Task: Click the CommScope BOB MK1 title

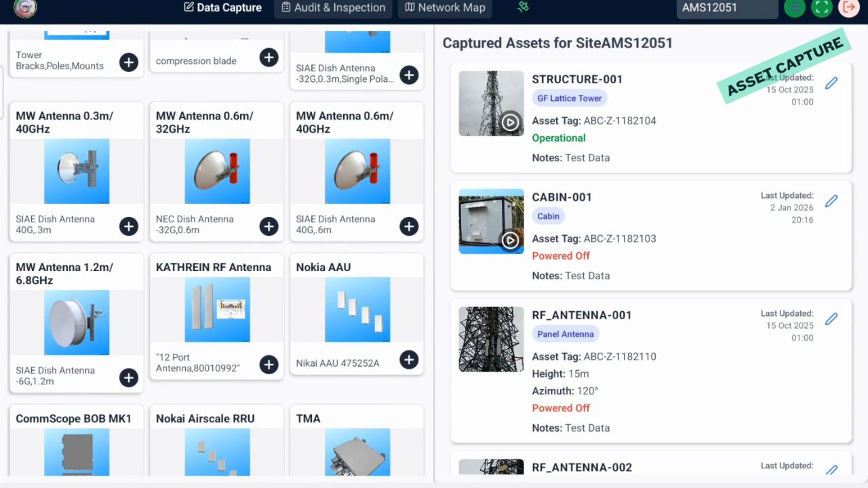Action: pos(74,419)
